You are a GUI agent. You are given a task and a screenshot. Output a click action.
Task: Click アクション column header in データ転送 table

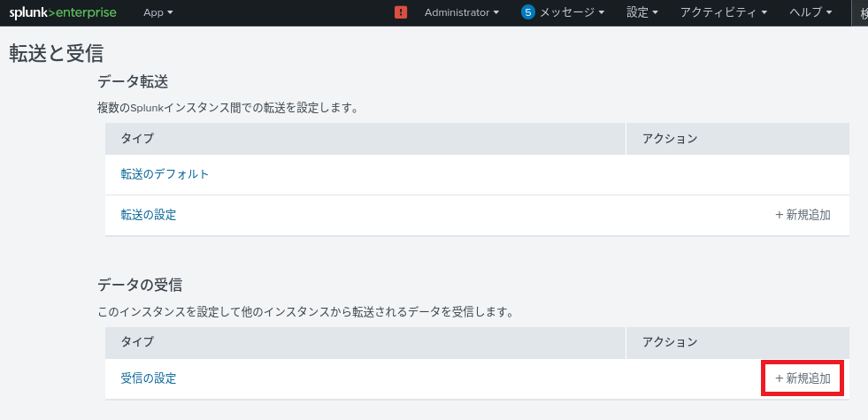click(x=670, y=139)
